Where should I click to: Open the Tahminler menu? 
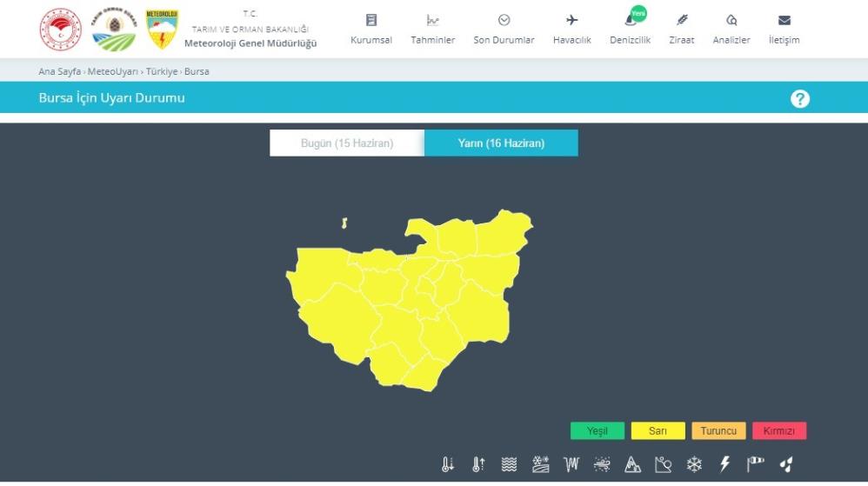pos(432,30)
